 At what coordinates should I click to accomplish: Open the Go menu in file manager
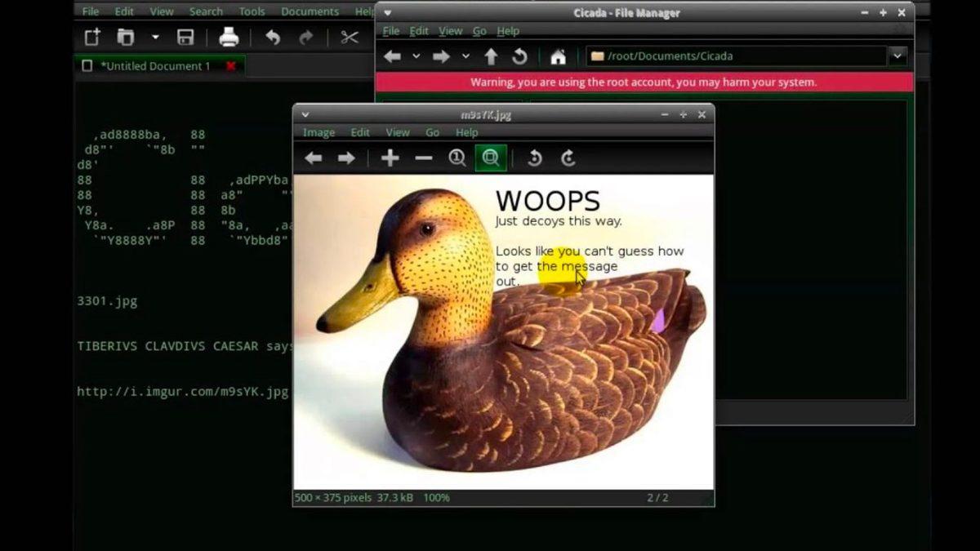coord(479,31)
